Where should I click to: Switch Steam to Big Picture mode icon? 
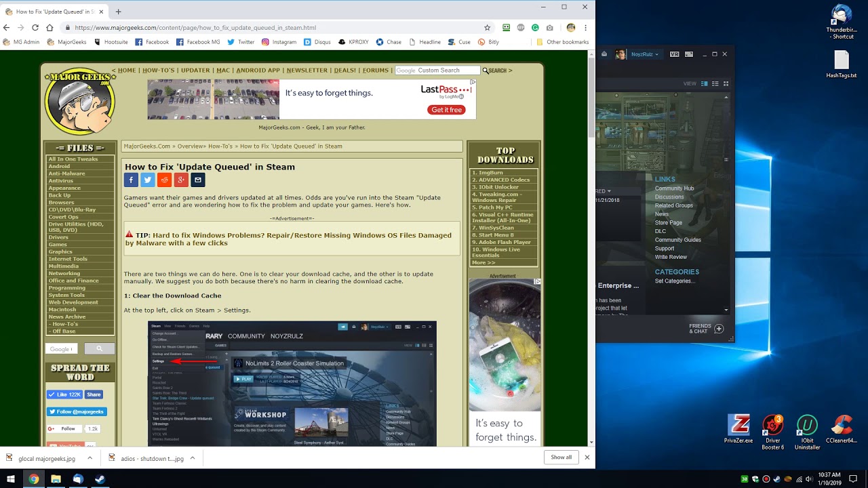click(689, 54)
